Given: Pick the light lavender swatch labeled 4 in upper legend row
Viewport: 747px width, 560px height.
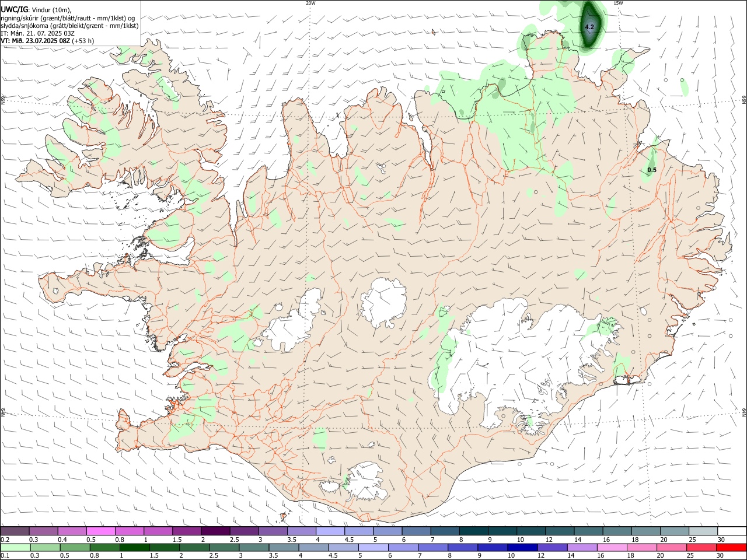Looking at the screenshot, I should 330,531.
